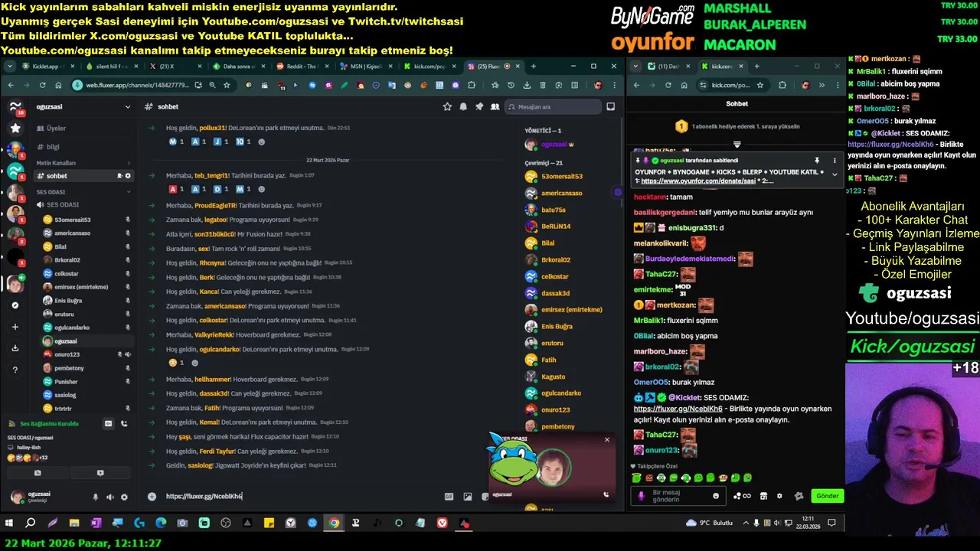Open the GIF picker button
Viewport: 980px width, 551px height.
pyautogui.click(x=449, y=497)
